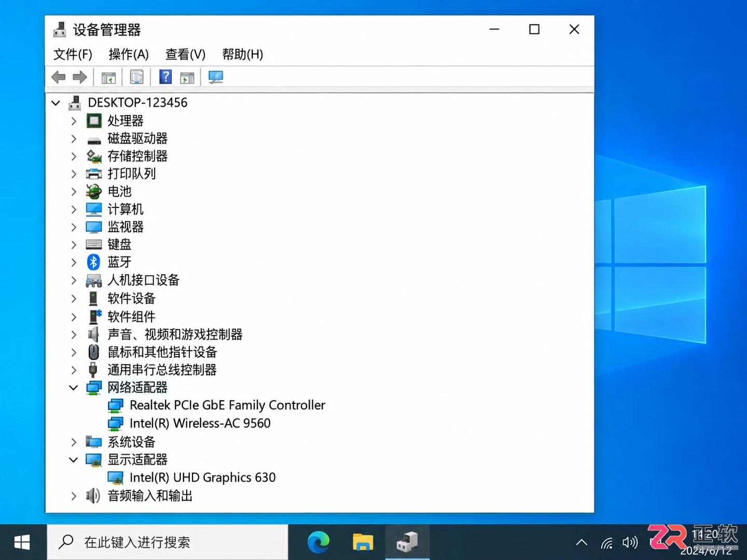Select the 键盘 keyboard icon
747x560 pixels.
(x=94, y=244)
